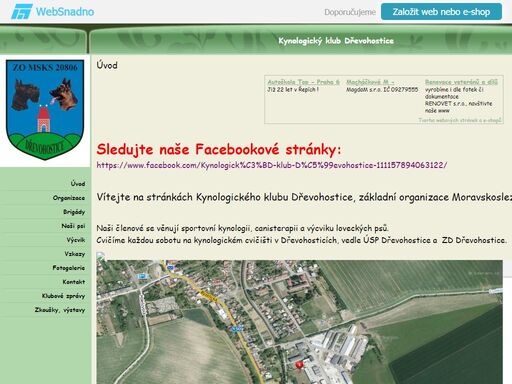Click the Doporučujeme label

[350, 12]
